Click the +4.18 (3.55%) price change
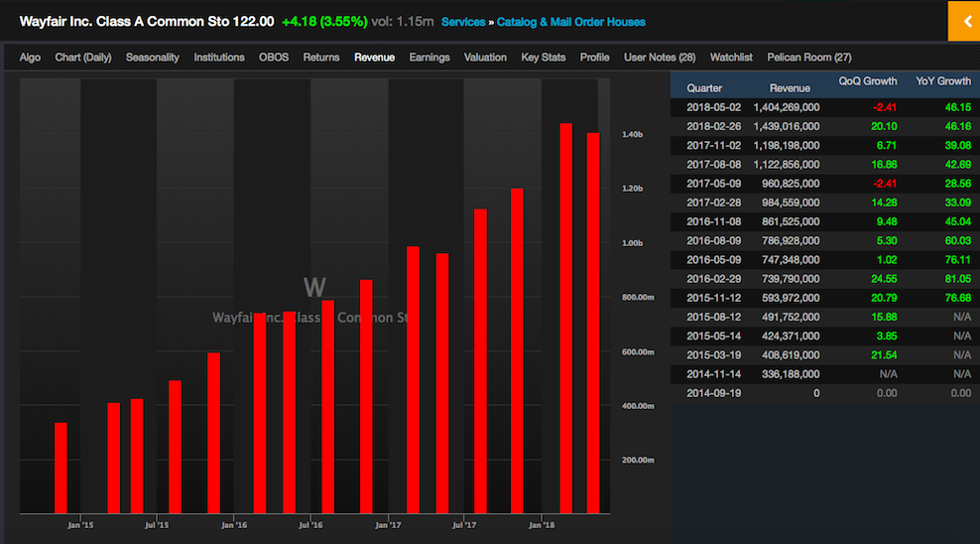The height and width of the screenshot is (544, 980). click(324, 21)
